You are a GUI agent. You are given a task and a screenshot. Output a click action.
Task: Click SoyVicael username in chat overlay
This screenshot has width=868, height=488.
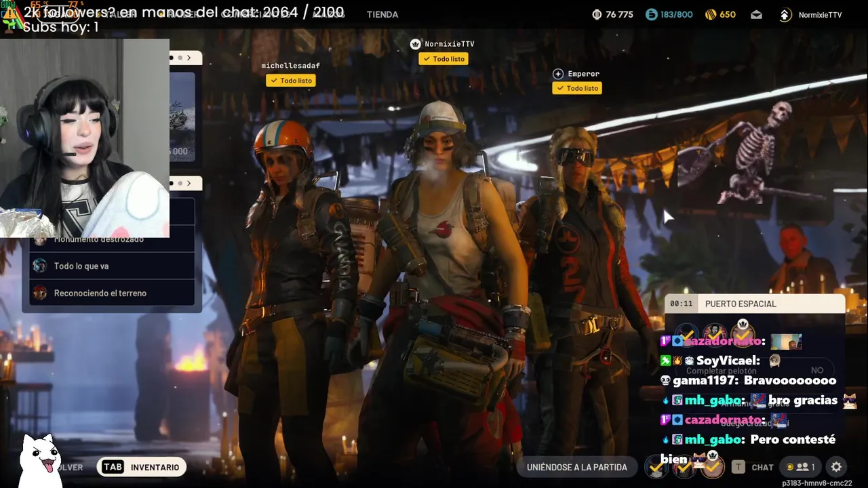click(x=726, y=361)
